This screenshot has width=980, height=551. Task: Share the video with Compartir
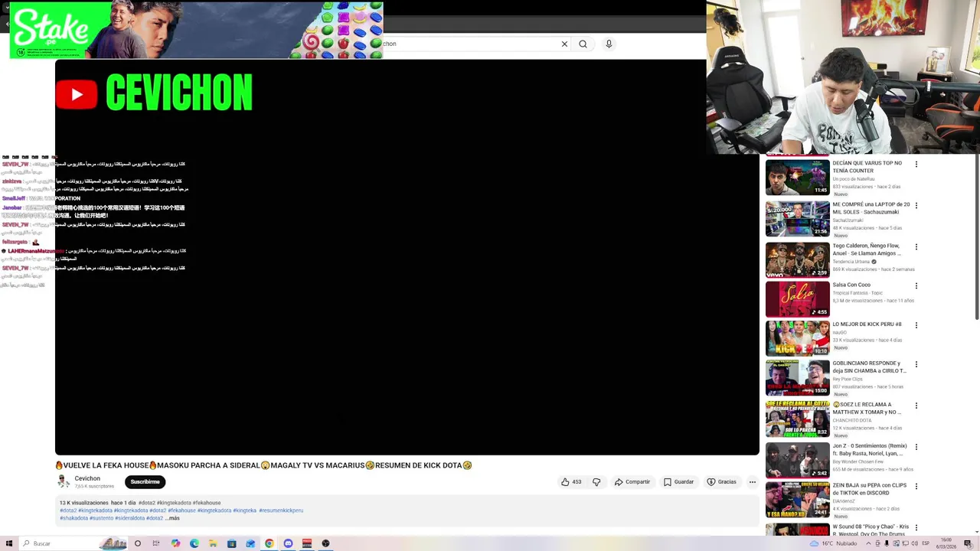click(632, 482)
